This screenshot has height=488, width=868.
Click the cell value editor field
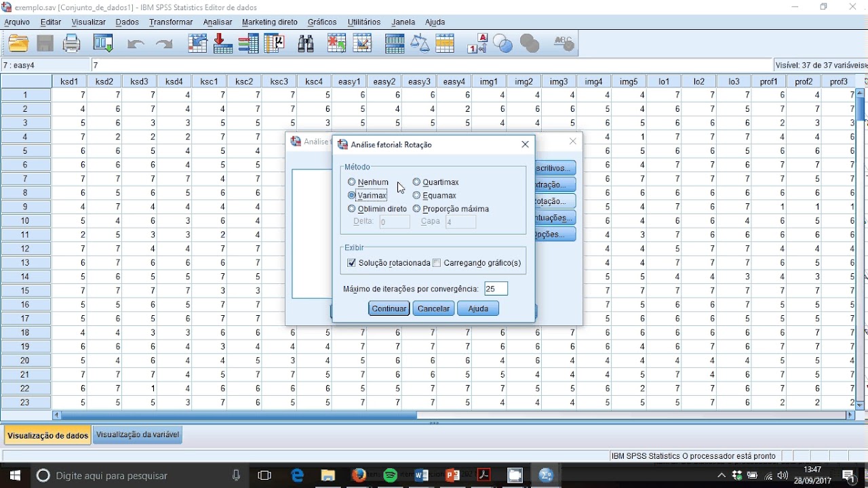[x=432, y=65]
